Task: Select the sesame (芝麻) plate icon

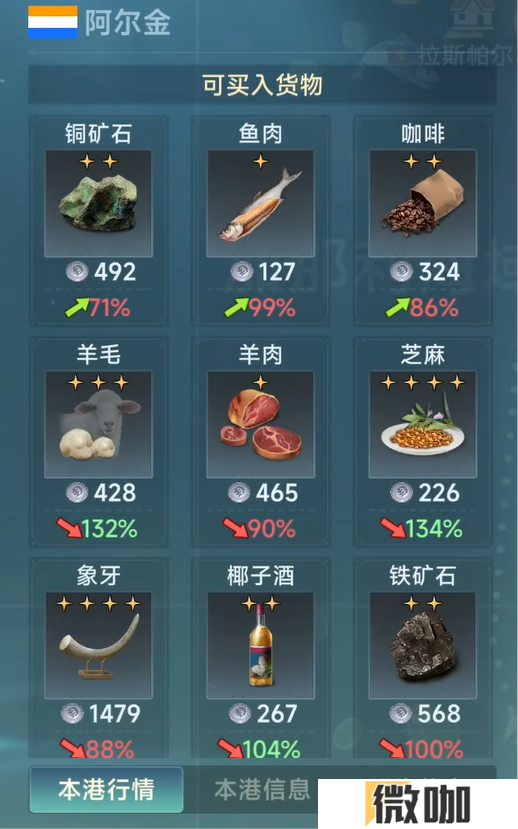Action: pos(422,424)
